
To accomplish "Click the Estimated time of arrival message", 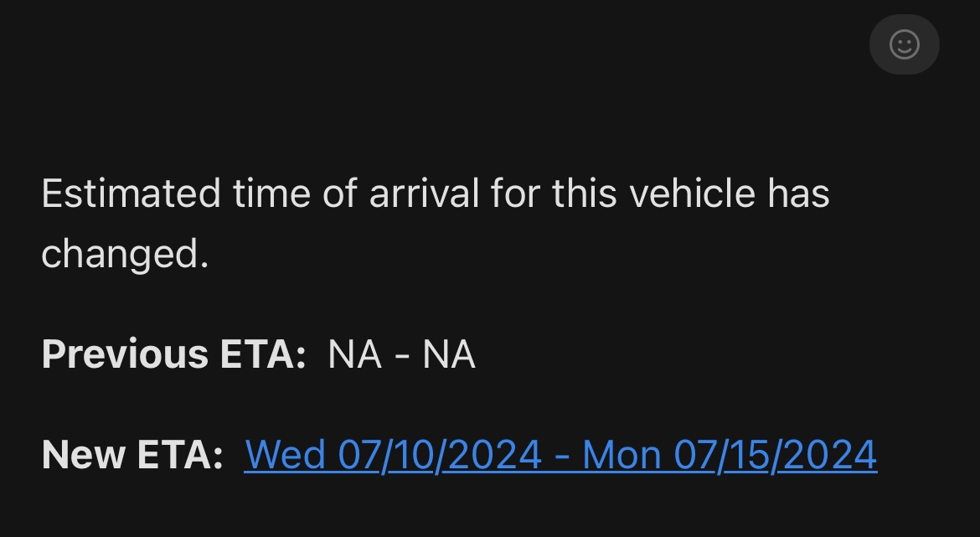I will pos(436,223).
